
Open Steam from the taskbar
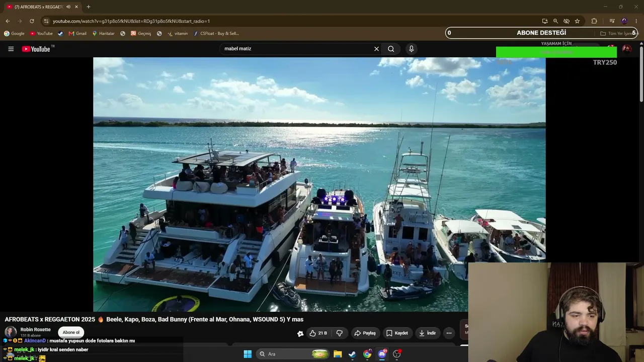pyautogui.click(x=352, y=354)
